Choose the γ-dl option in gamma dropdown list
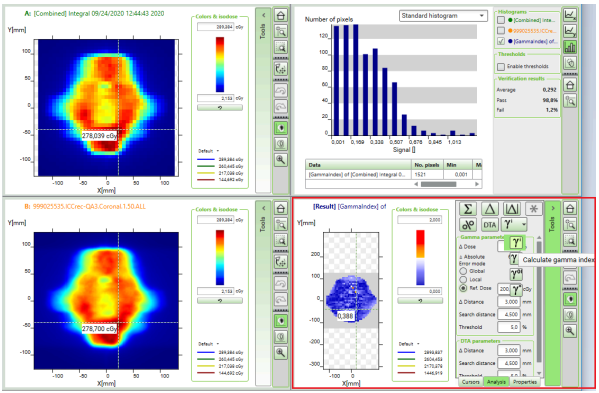This screenshot has height=393, width=599. point(516,274)
